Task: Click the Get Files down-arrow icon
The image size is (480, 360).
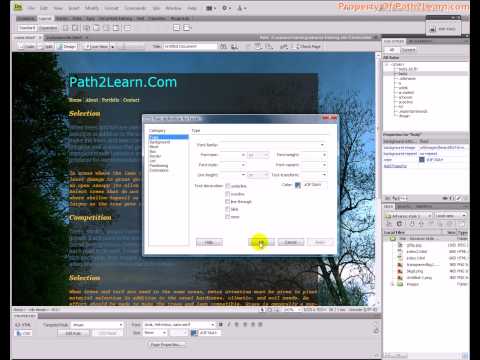Action: [x=412, y=224]
